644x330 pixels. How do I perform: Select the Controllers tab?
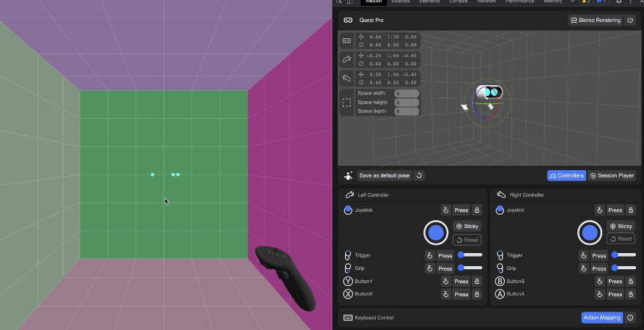click(x=566, y=176)
